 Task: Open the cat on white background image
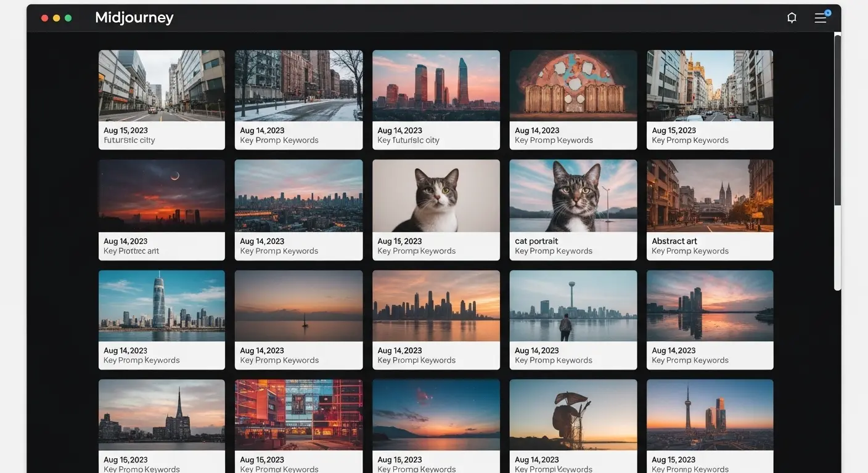pyautogui.click(x=436, y=196)
